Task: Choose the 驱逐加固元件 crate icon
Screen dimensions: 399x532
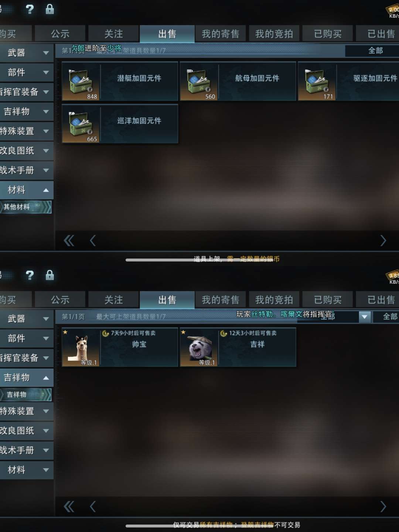Action: (x=317, y=81)
